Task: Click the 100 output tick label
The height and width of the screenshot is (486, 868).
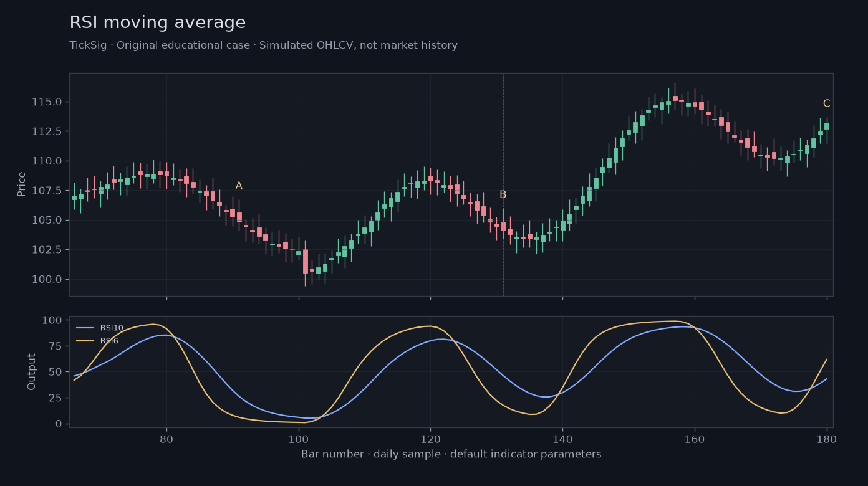Action: coord(52,320)
